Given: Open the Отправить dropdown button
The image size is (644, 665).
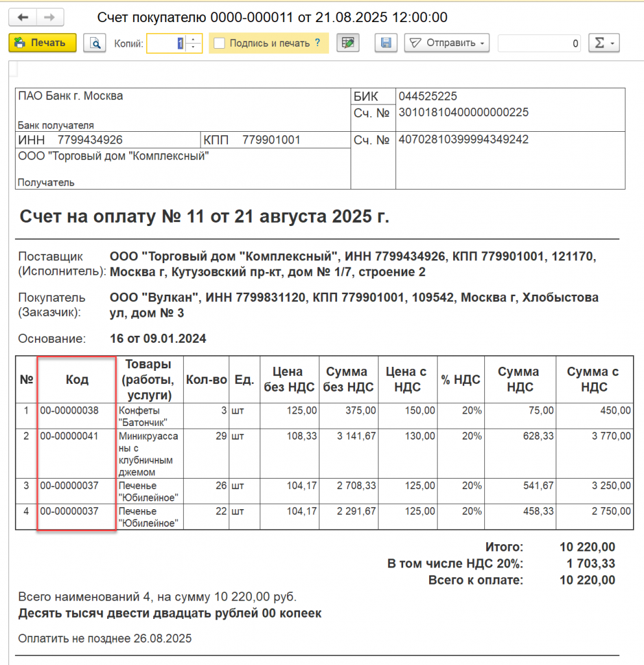Looking at the screenshot, I should point(447,43).
